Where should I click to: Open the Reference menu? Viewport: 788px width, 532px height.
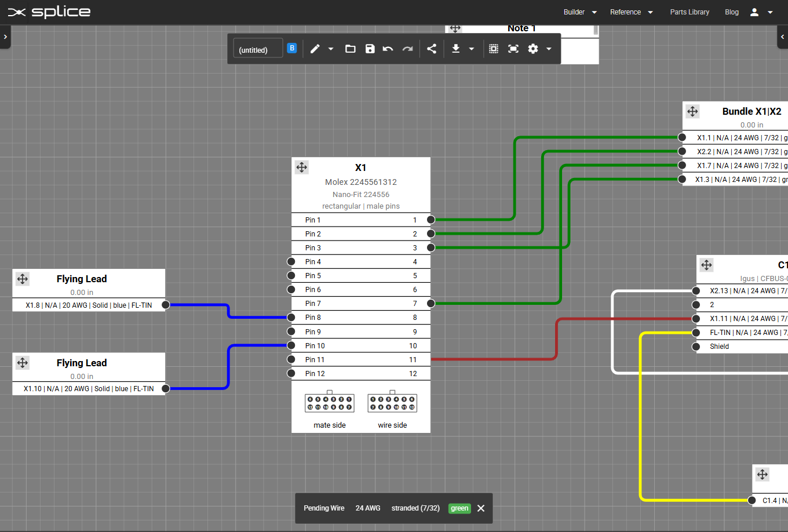pyautogui.click(x=626, y=12)
